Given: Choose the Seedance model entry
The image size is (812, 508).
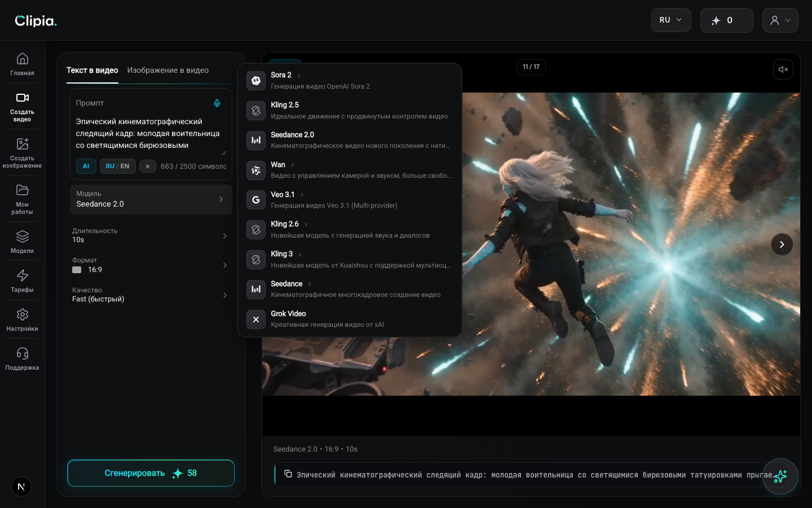Looking at the screenshot, I should coord(350,289).
